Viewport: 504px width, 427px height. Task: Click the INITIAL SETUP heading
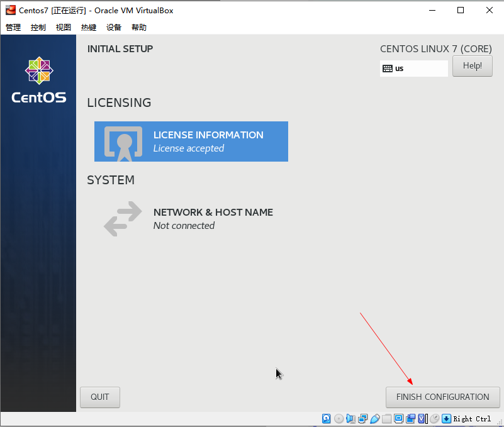coord(120,49)
